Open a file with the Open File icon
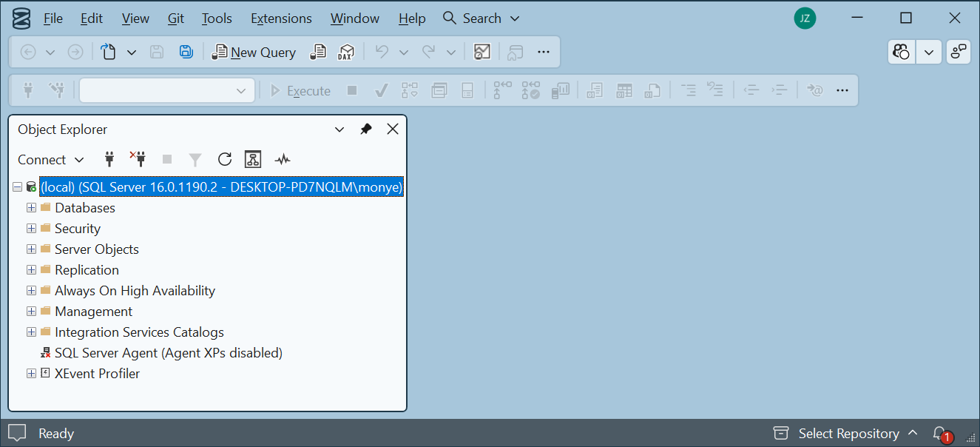The image size is (980, 447). [x=108, y=52]
